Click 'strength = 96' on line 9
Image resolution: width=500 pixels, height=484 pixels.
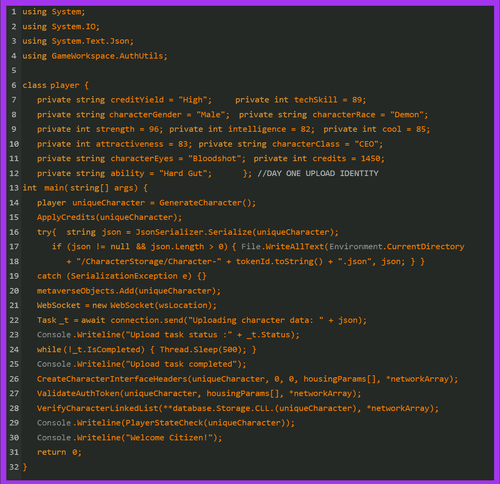(128, 129)
